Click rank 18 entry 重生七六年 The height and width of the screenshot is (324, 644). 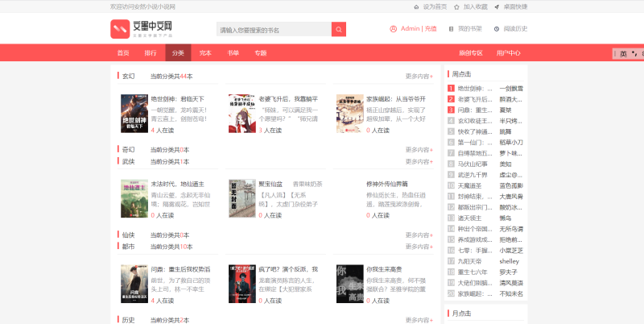pyautogui.click(x=473, y=272)
